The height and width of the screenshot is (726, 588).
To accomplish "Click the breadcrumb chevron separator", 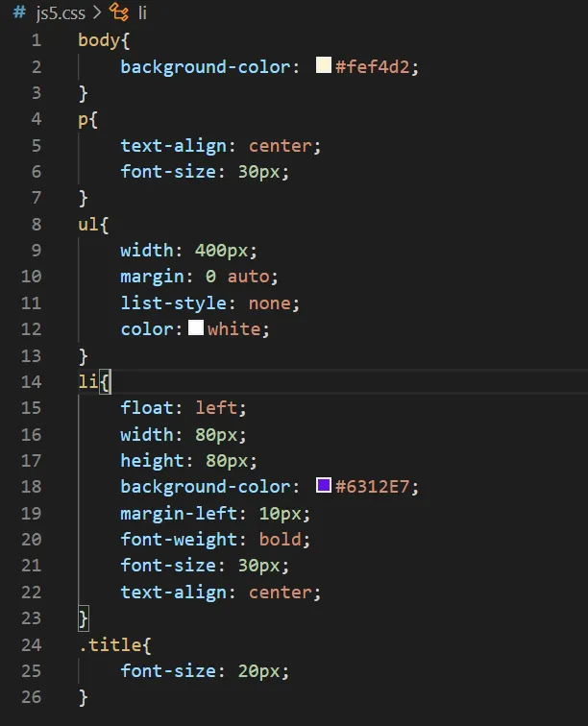I will [97, 12].
